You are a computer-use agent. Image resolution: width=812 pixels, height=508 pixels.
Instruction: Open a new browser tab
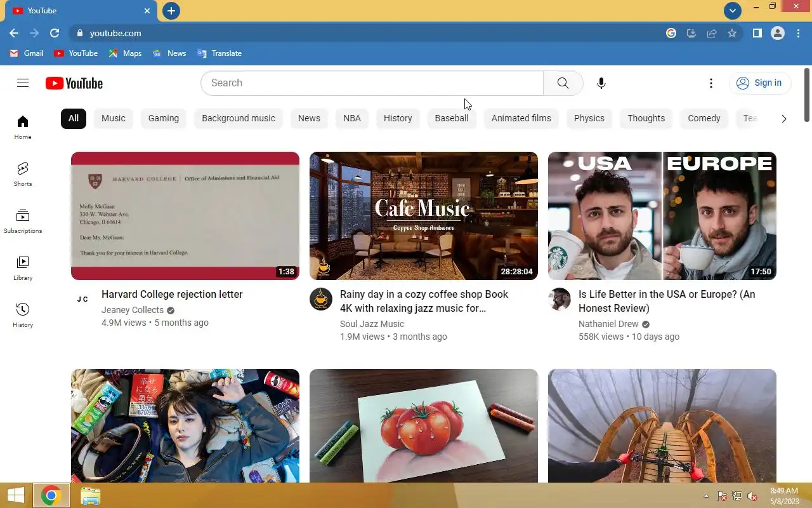click(x=171, y=11)
